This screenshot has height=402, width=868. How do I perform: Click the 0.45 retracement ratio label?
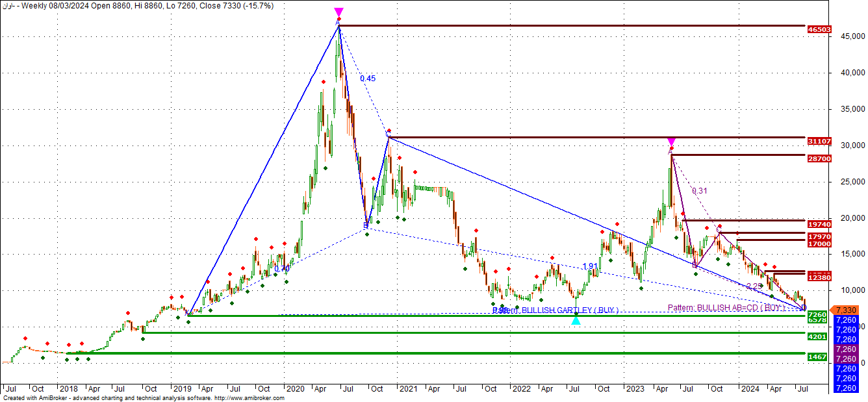368,78
